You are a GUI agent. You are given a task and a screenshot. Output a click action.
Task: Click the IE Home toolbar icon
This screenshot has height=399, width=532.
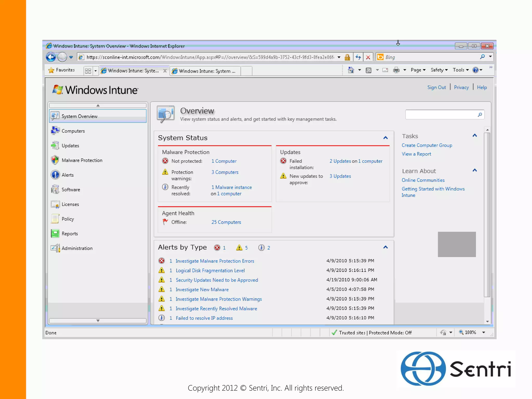[x=351, y=70]
